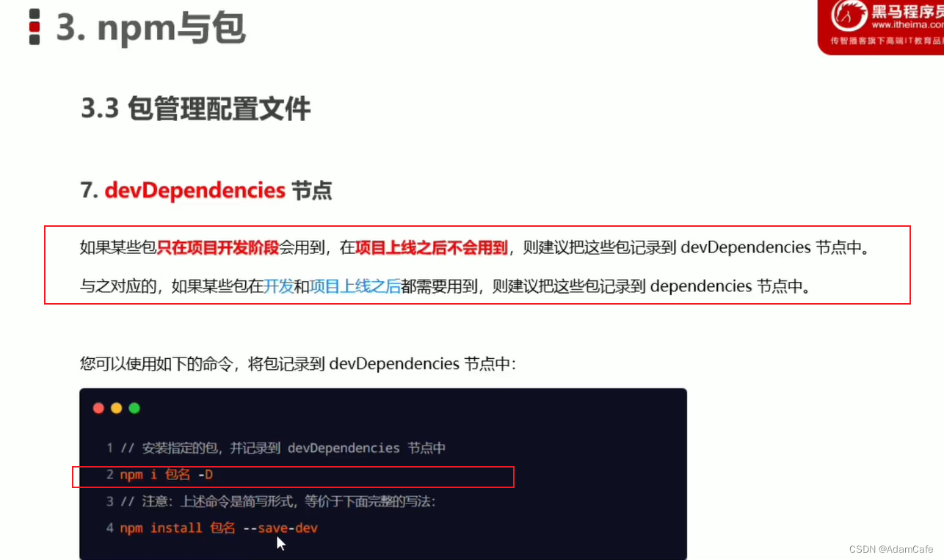
Task: Click the red text '项目上线之后不会用到'
Action: pyautogui.click(x=432, y=247)
